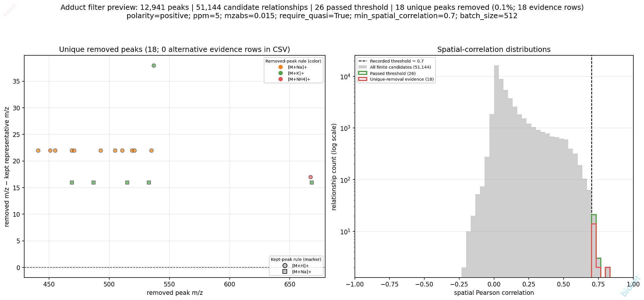644x300 pixels.
Task: Click the 'Spatial-correlation distributions' subplot title
Action: [494, 50]
